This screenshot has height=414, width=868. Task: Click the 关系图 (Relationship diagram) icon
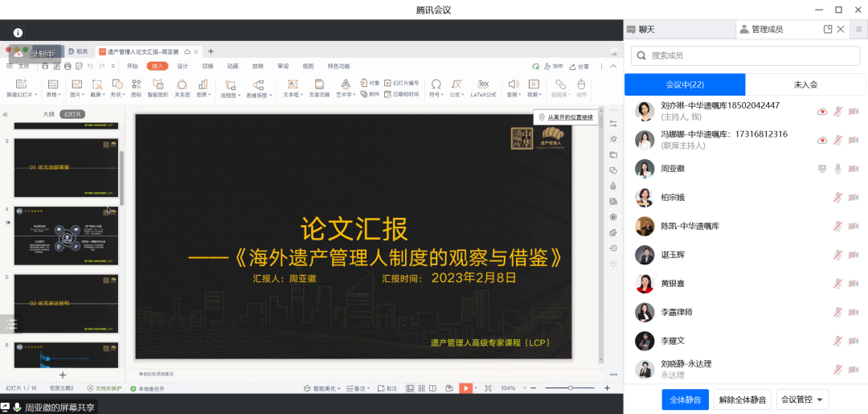182,84
